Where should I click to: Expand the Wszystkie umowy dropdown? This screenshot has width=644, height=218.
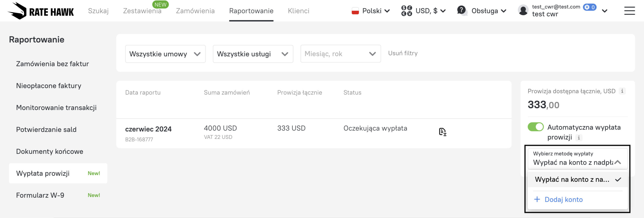tap(165, 54)
